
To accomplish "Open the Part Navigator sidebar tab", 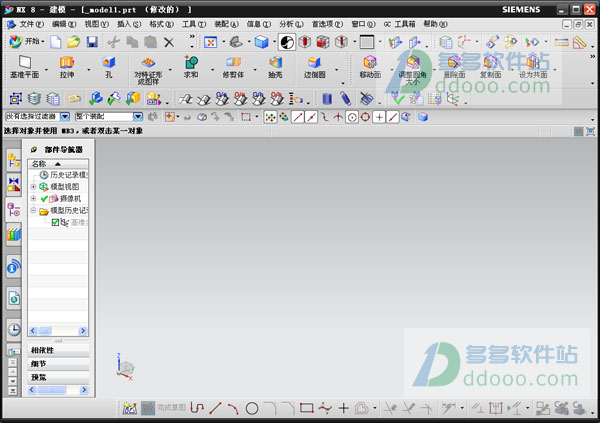I will pyautogui.click(x=14, y=210).
